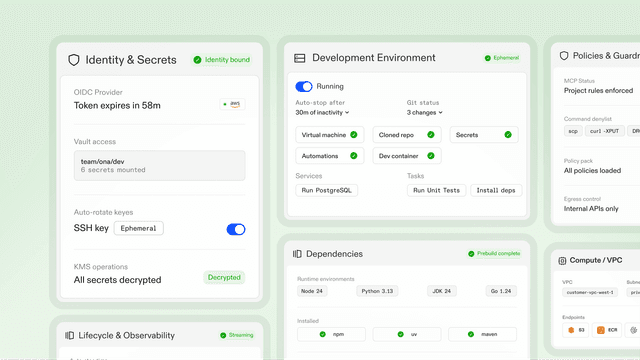Click the S3 endpoint icon
Viewport: 640px width, 360px height.
(571, 330)
